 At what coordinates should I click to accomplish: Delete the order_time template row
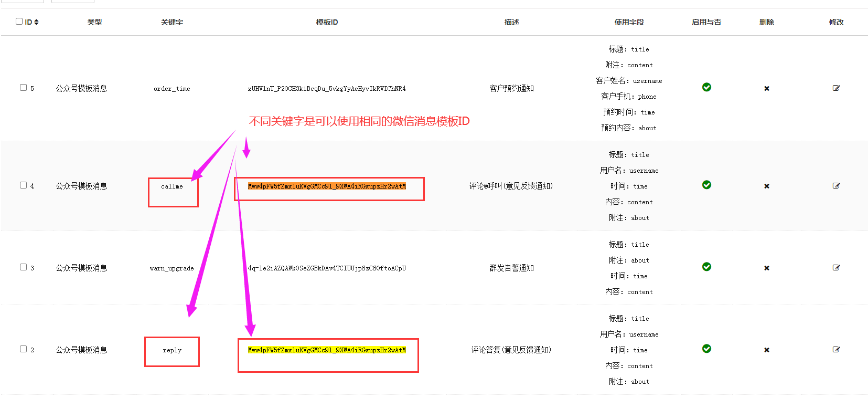coord(767,89)
